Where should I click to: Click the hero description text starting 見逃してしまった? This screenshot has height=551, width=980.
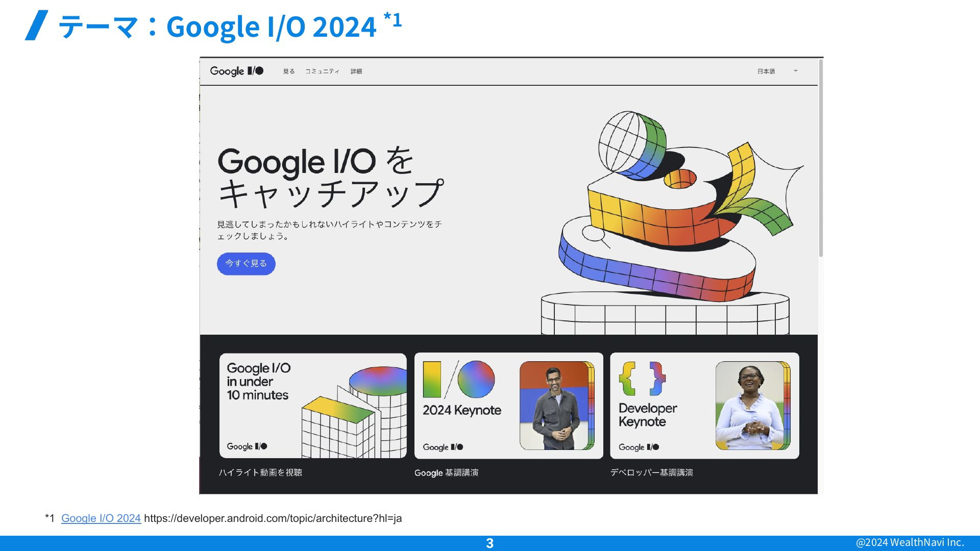point(330,230)
